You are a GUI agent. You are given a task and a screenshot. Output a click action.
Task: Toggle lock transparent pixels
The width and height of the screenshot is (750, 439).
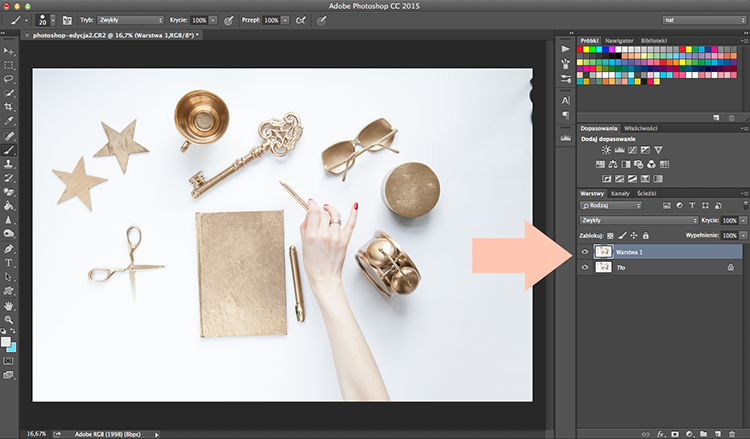click(610, 235)
